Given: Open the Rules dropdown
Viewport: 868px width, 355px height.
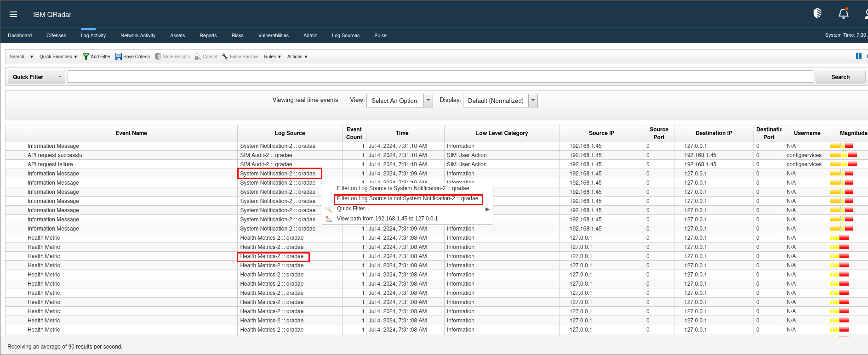Looking at the screenshot, I should click(x=272, y=56).
